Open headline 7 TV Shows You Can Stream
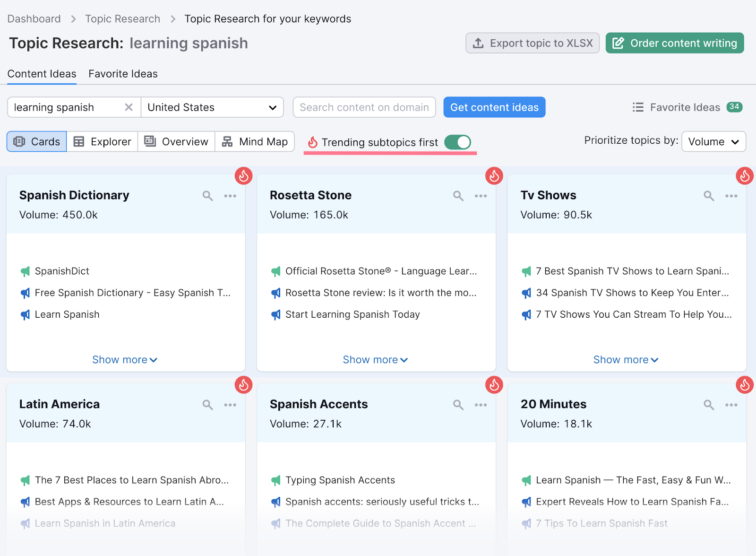The width and height of the screenshot is (756, 556). [634, 315]
